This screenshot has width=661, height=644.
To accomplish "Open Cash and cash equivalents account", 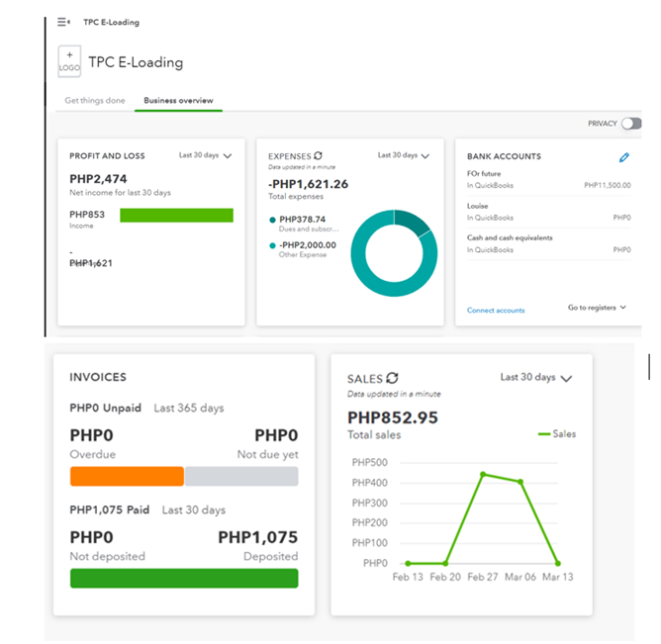I will click(548, 243).
